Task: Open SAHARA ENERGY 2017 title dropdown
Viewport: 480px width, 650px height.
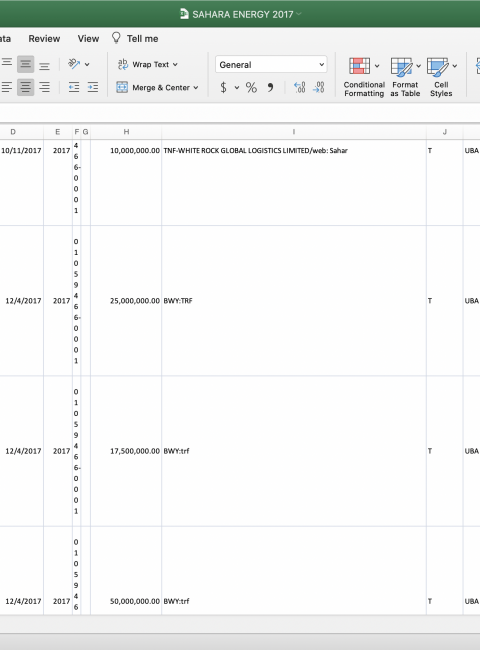Action: pos(298,14)
